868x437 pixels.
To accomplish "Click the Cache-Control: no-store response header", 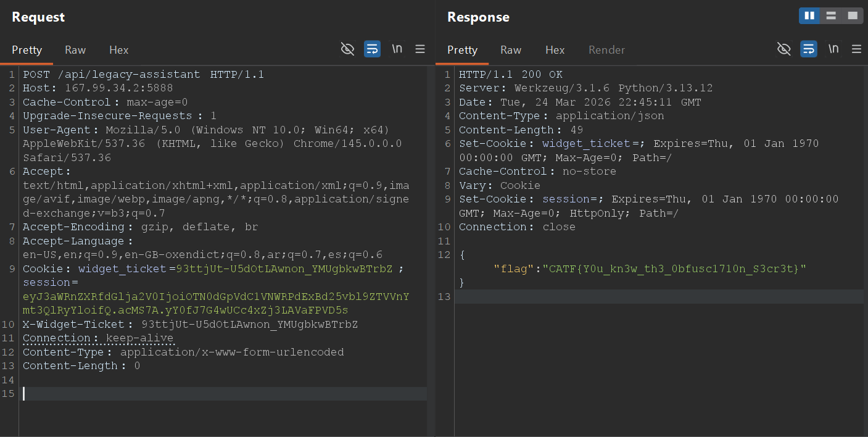I will click(537, 172).
